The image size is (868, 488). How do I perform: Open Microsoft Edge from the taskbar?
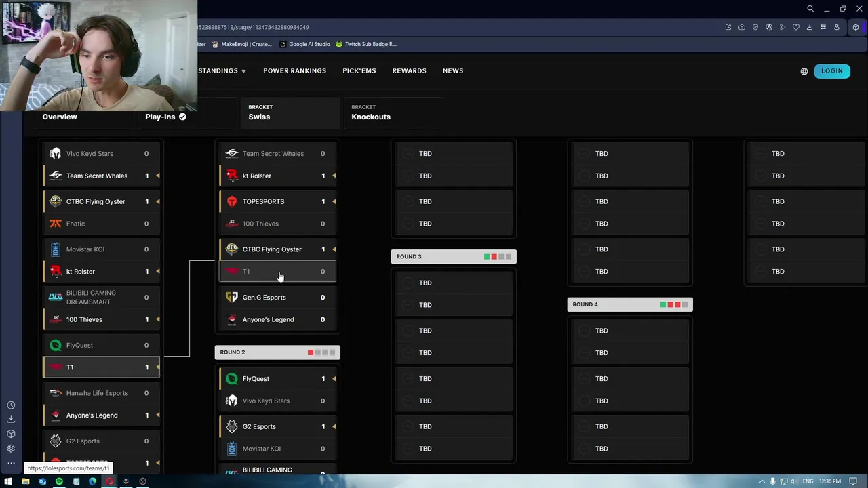coord(93,481)
